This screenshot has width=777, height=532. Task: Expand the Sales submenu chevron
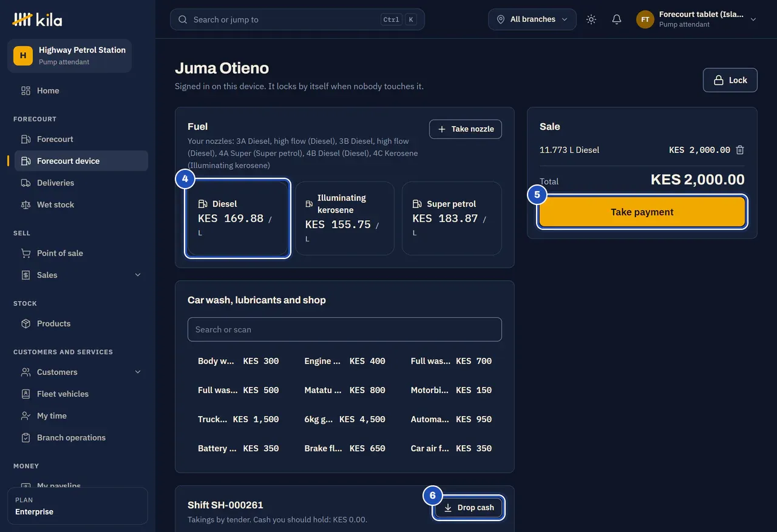[x=138, y=275]
